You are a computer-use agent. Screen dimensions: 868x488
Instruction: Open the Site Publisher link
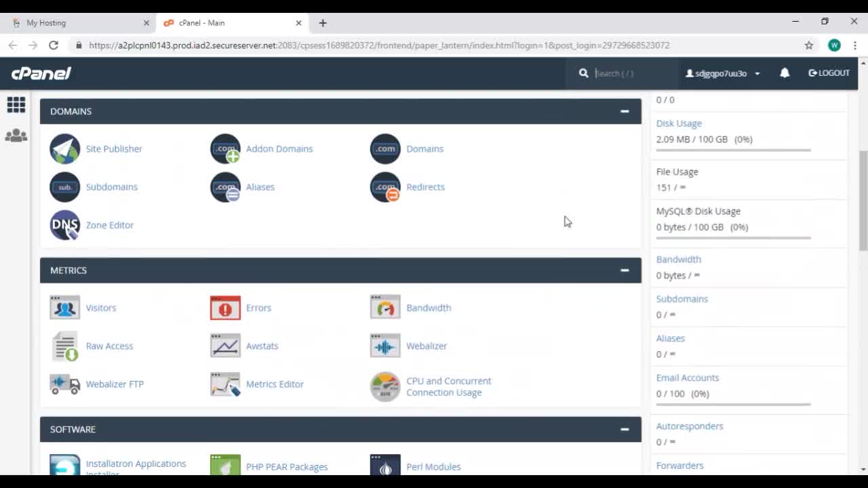point(114,149)
